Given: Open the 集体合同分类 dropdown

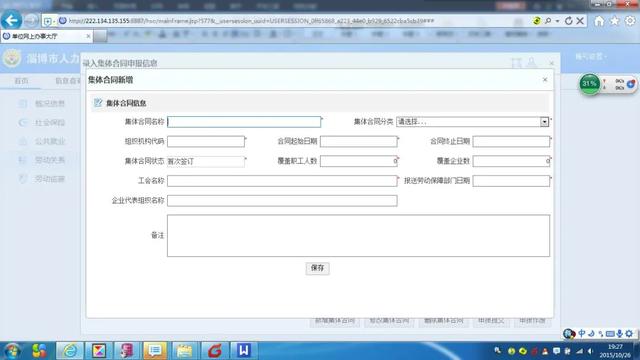Looking at the screenshot, I should click(x=472, y=122).
